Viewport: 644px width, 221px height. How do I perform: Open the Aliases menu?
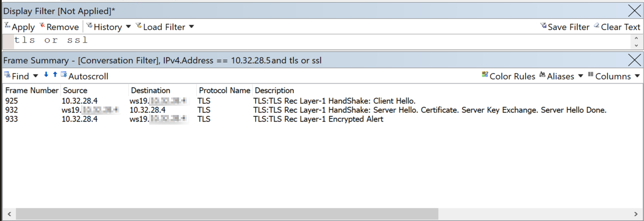click(561, 76)
